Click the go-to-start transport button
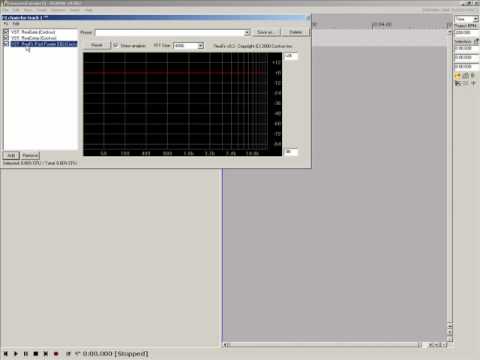480x360 pixels. coord(6,354)
